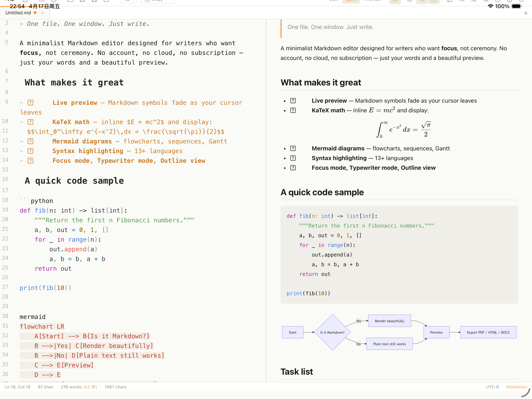532x399 pixels.
Task: Click the boxed glyph before 'Mermaid diagrams' in preview
Action: (x=293, y=148)
